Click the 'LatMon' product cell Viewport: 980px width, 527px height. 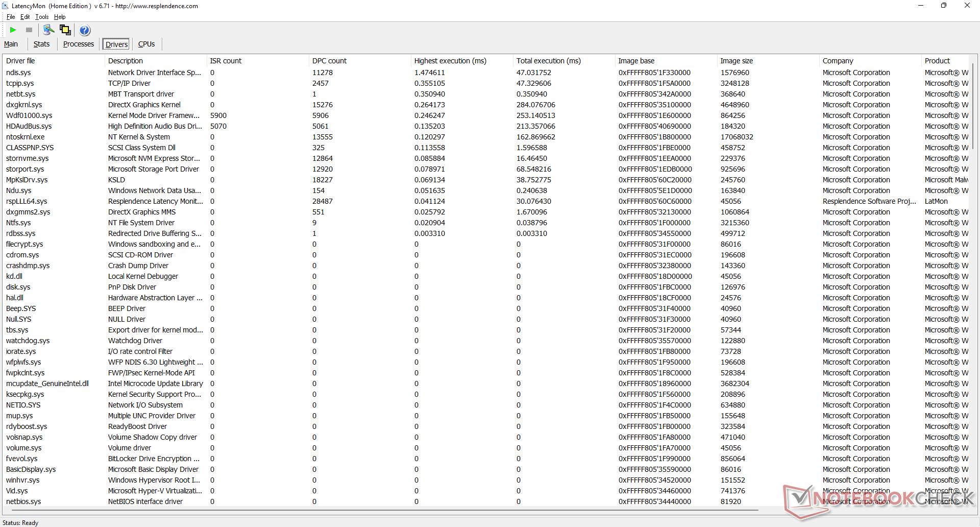pyautogui.click(x=936, y=201)
